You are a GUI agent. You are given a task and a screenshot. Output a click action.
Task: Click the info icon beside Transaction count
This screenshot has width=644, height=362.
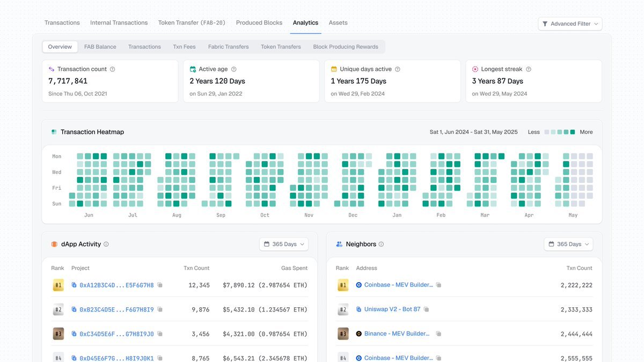[x=112, y=69]
